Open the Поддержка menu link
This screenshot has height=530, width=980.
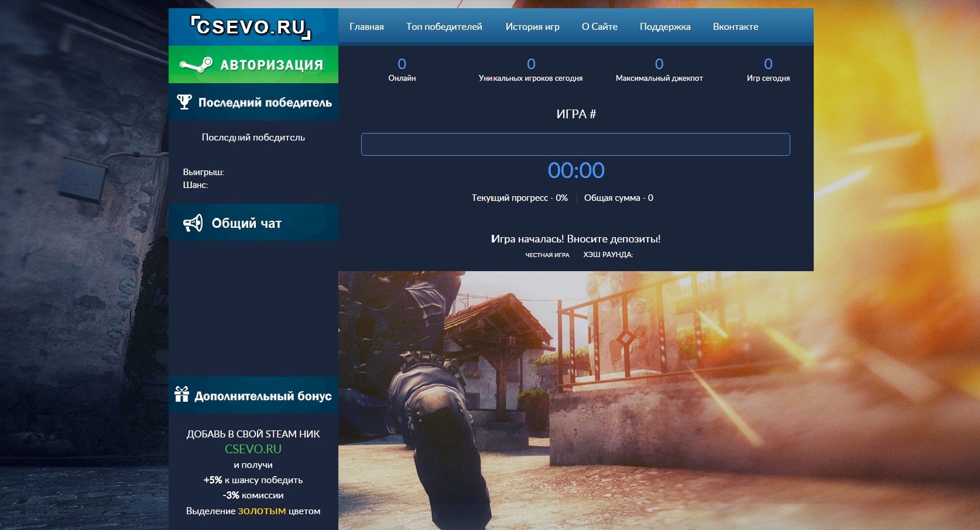click(665, 27)
